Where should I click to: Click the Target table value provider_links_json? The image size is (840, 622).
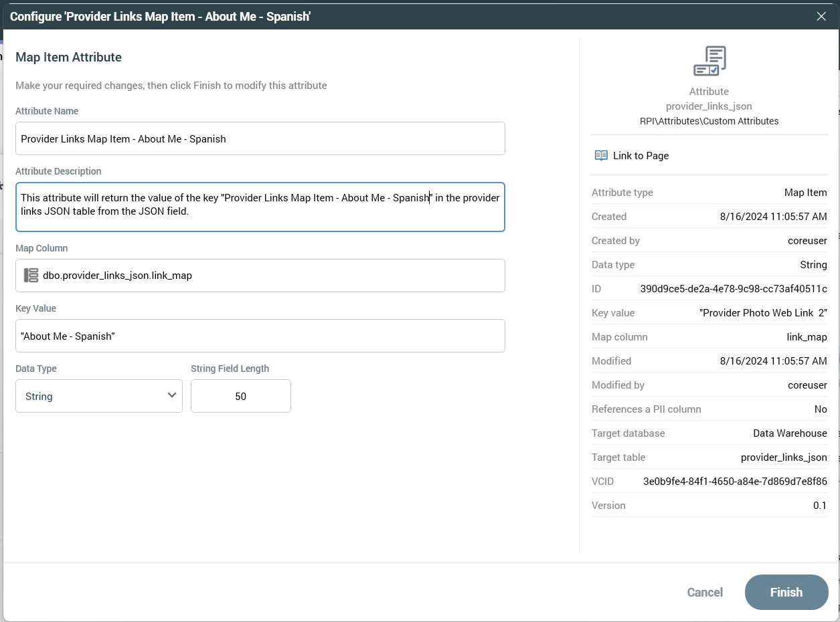(783, 457)
